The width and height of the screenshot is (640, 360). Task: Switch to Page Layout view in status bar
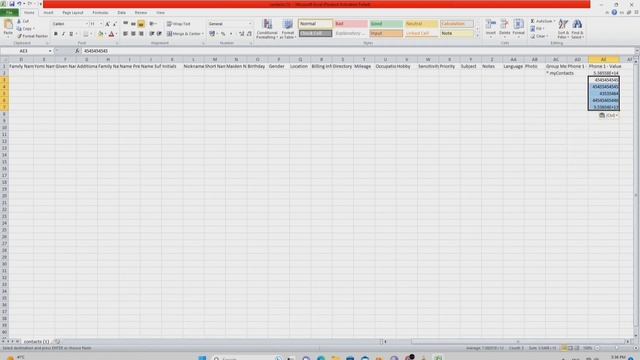click(x=571, y=348)
